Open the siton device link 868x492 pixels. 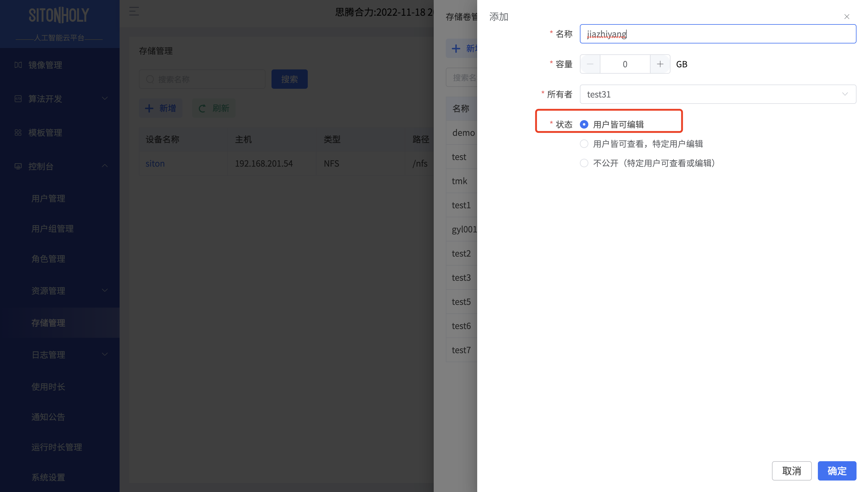[155, 164]
